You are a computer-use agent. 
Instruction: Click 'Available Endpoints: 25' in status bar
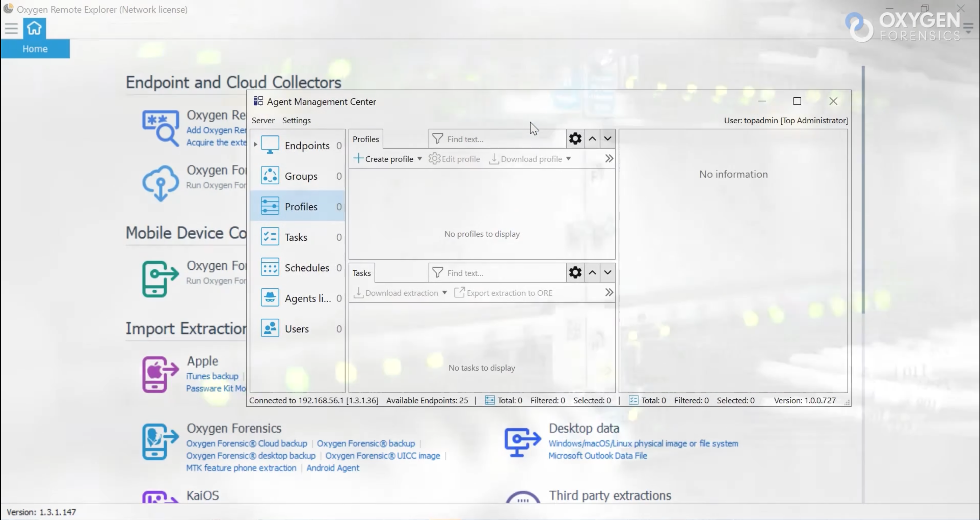pyautogui.click(x=427, y=400)
